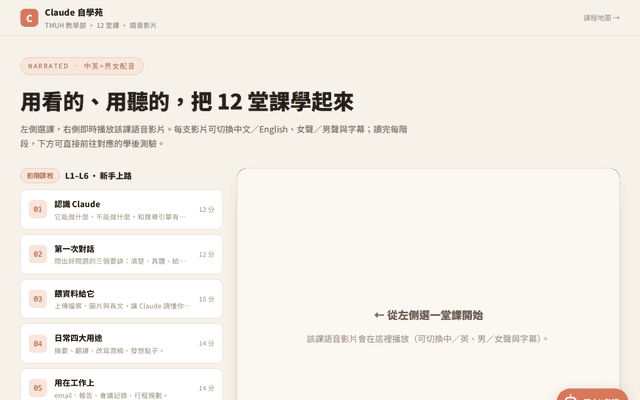Click the description 'email、報告、會議記錄、行程規劃'
Viewport: 640px width, 400px height.
click(111, 395)
